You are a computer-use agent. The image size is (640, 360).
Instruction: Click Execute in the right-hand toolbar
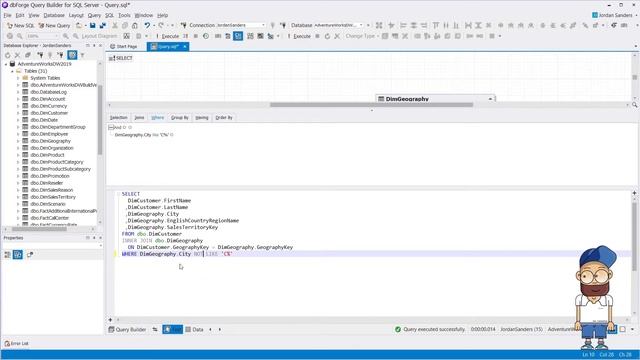(x=299, y=36)
